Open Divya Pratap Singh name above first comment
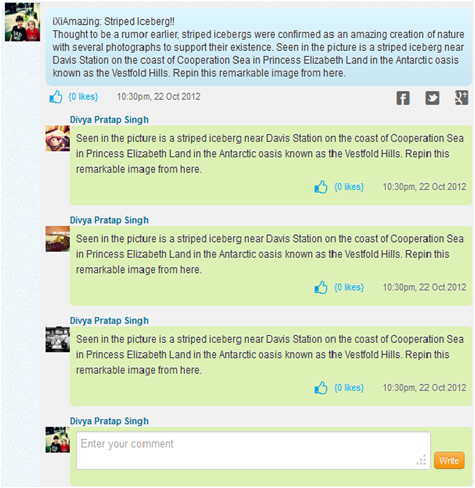Viewport: 475px width, 488px height. click(109, 120)
